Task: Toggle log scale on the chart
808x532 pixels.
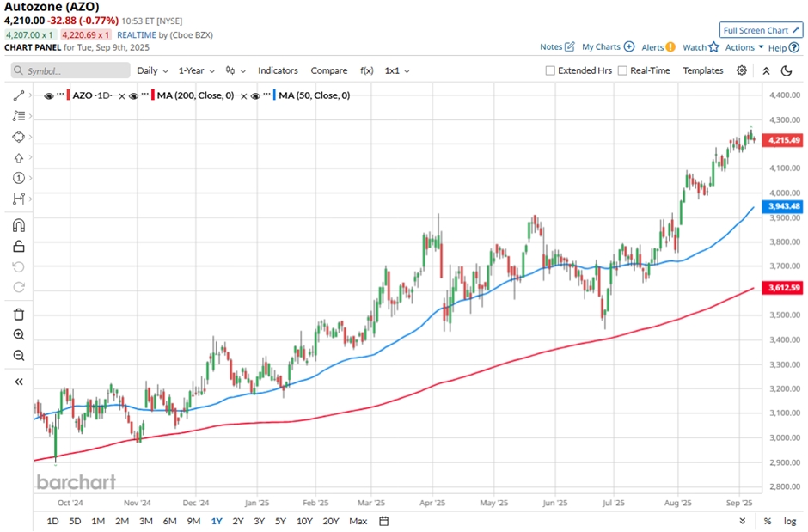Action: click(790, 521)
